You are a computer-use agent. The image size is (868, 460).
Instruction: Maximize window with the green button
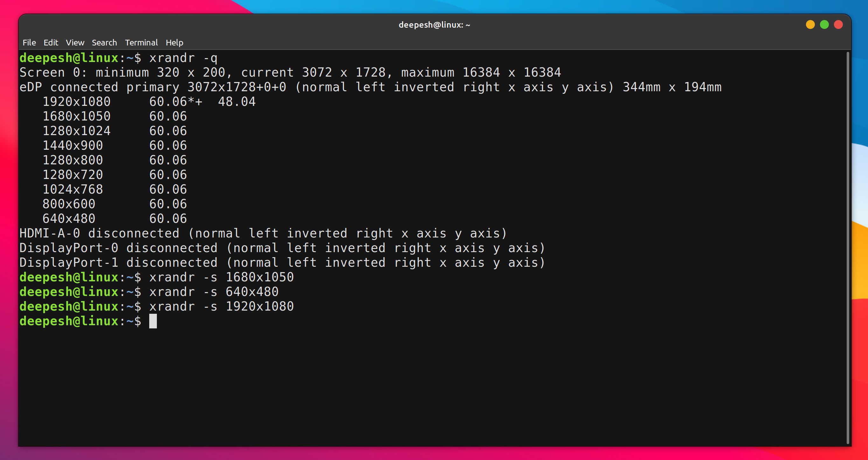pos(824,25)
